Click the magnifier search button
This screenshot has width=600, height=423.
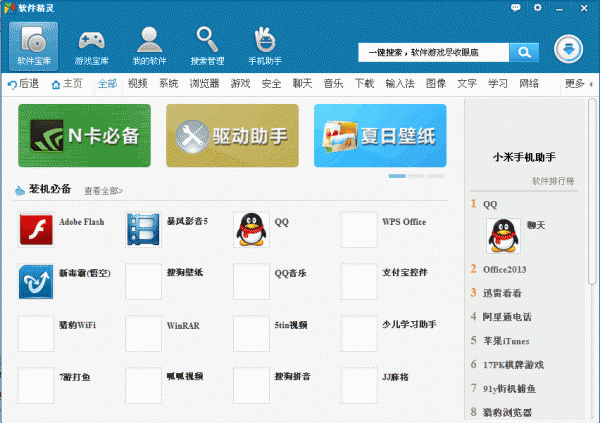coord(524,52)
